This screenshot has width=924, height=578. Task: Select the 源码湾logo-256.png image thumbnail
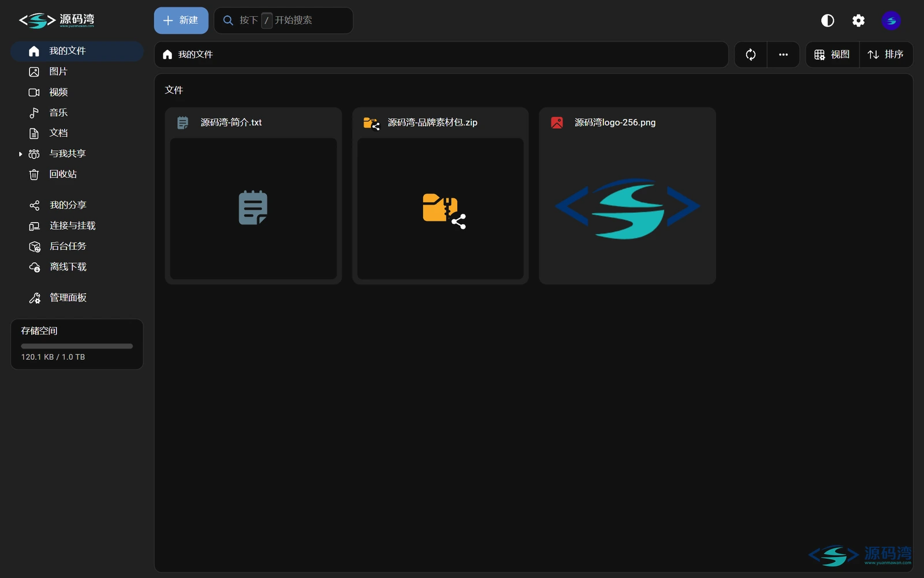(x=628, y=209)
